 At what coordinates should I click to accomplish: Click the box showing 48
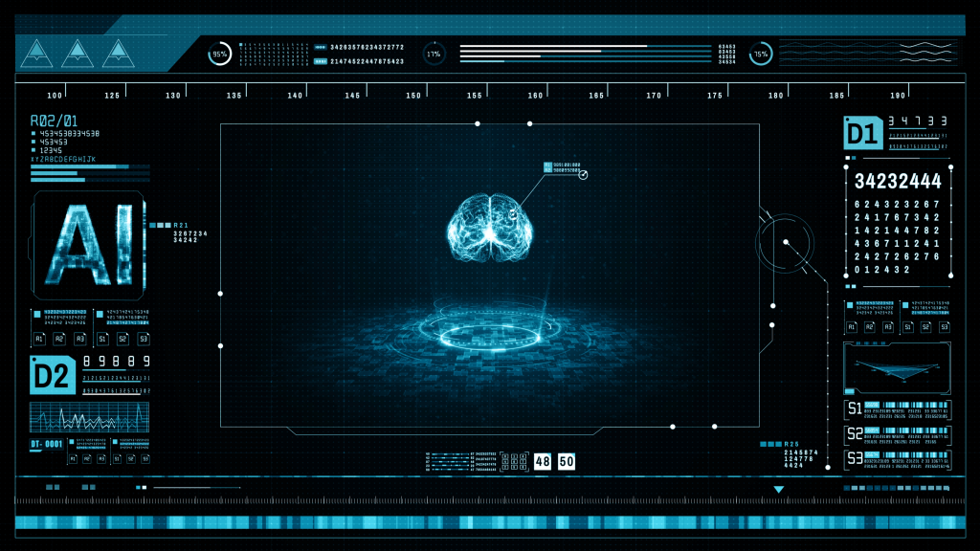[543, 462]
